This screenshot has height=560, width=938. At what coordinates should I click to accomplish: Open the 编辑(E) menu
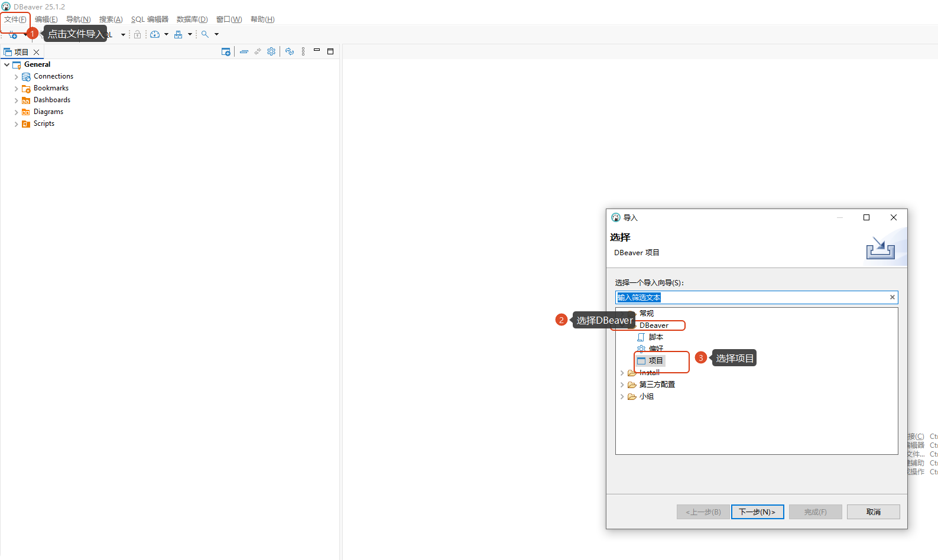tap(46, 19)
